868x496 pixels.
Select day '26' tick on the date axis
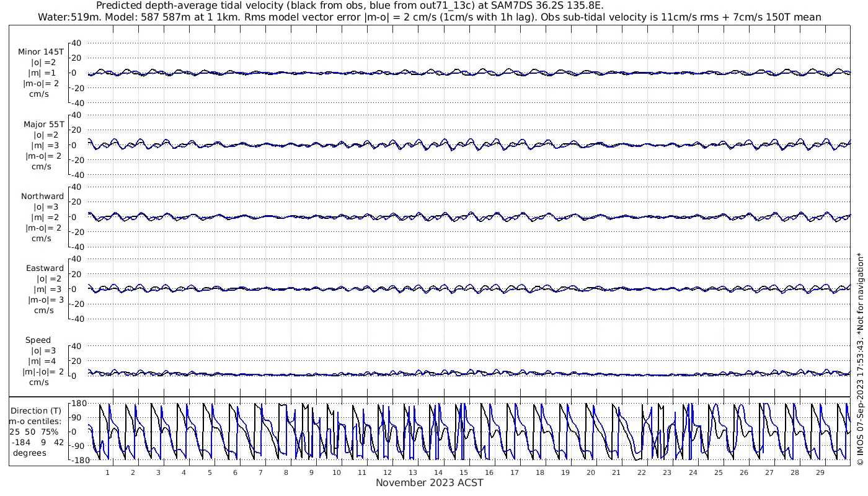pos(743,472)
